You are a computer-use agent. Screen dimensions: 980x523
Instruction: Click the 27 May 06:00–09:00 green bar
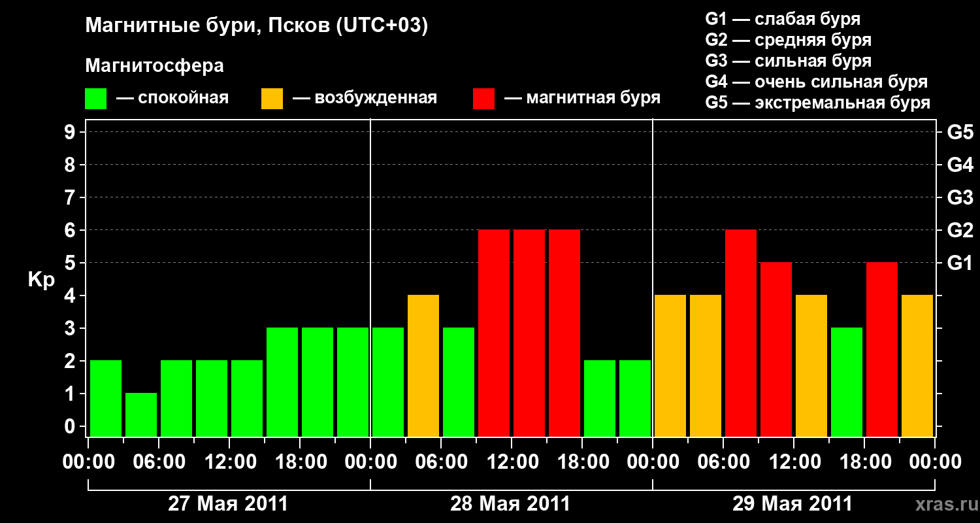176,398
